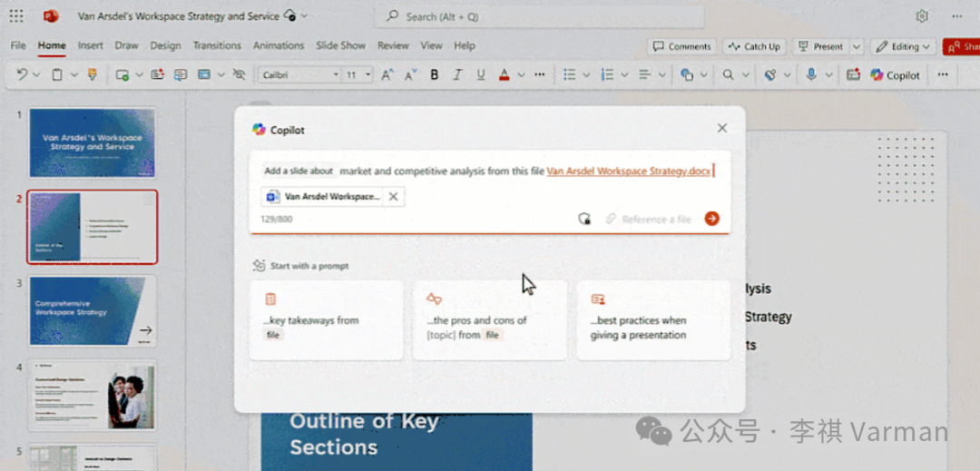This screenshot has height=471, width=980.
Task: Expand the document title dropdown chevron
Action: tap(304, 16)
